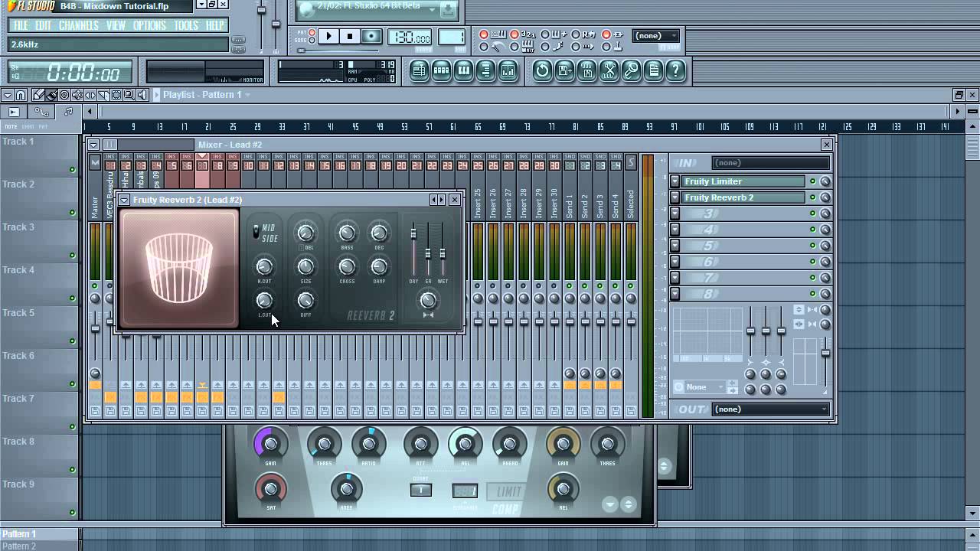The image size is (980, 551).
Task: Click the save new version icon
Action: [564, 71]
